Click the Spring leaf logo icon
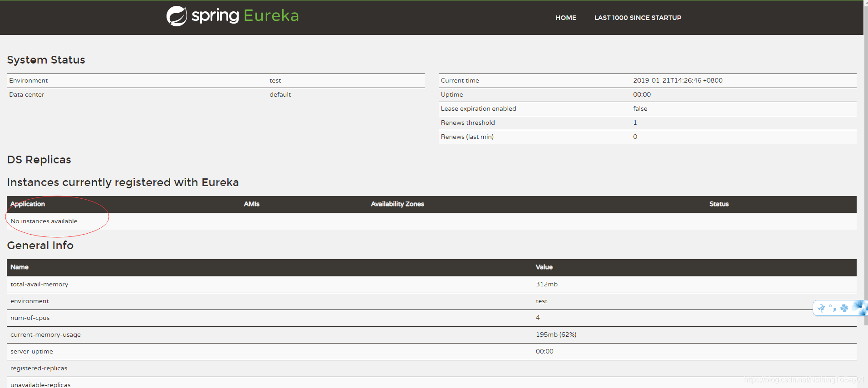The image size is (868, 388). (x=177, y=16)
